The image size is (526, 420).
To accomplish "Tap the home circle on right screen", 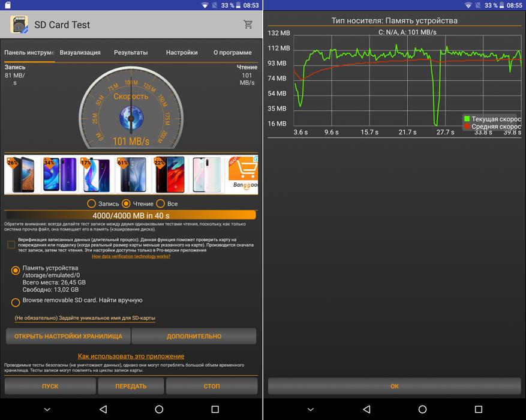I will pyautogui.click(x=422, y=409).
